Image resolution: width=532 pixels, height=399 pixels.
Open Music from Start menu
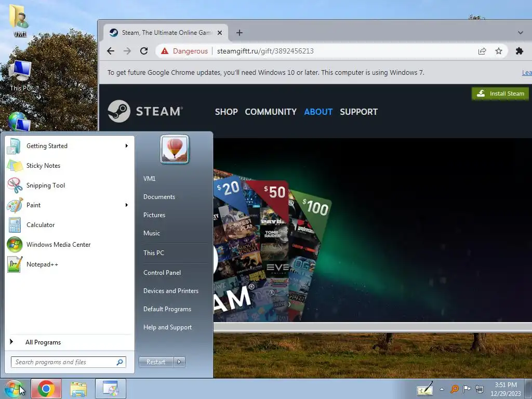[x=152, y=233]
